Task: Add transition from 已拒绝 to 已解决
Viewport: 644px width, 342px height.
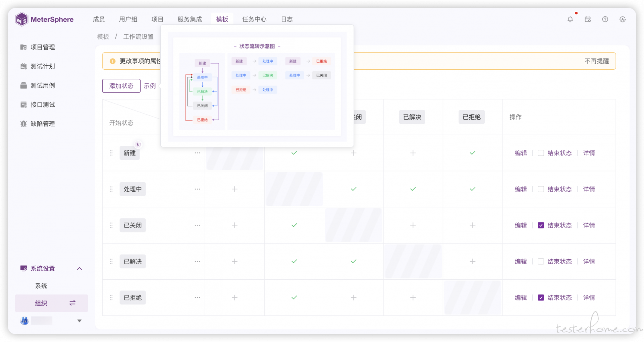Action: (x=413, y=298)
